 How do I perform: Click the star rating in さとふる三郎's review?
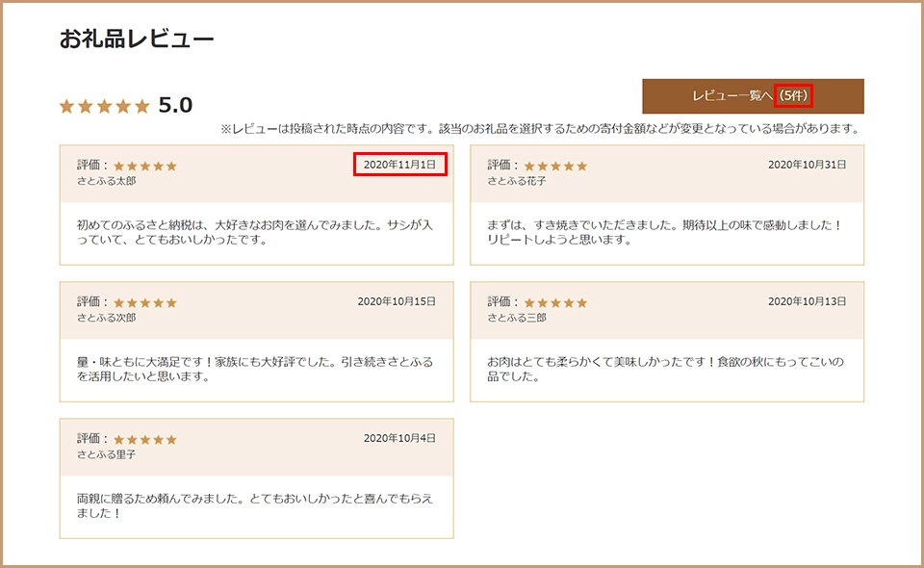coord(555,303)
